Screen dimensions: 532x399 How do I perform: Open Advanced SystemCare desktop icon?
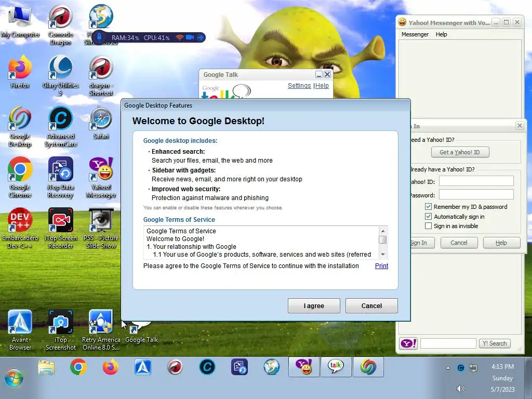point(60,126)
